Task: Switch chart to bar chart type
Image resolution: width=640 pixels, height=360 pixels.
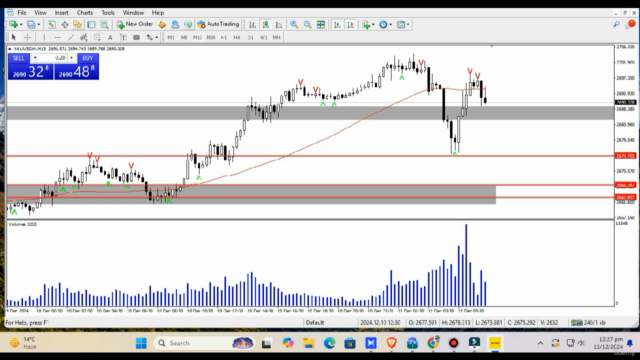Action: (x=252, y=24)
